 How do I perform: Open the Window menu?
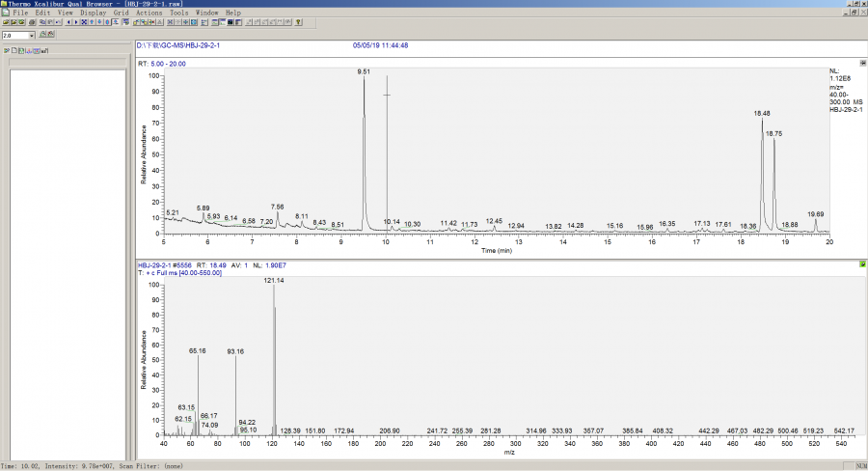pyautogui.click(x=207, y=13)
